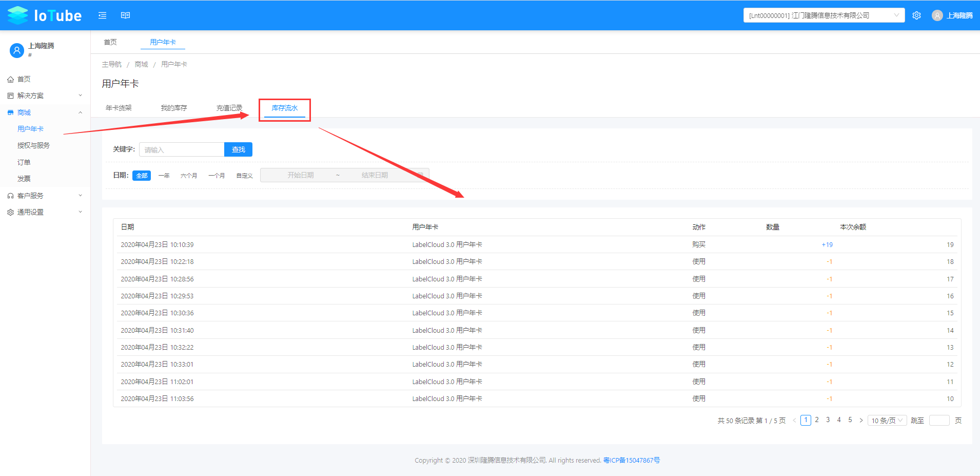Open the 粤ICP备15047867号 link
The width and height of the screenshot is (980, 476).
[x=632, y=460]
